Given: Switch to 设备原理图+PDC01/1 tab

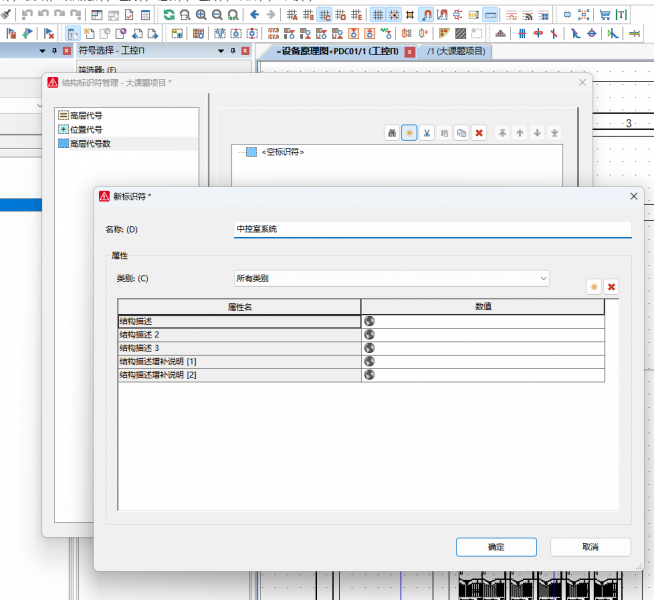Looking at the screenshot, I should click(337, 52).
